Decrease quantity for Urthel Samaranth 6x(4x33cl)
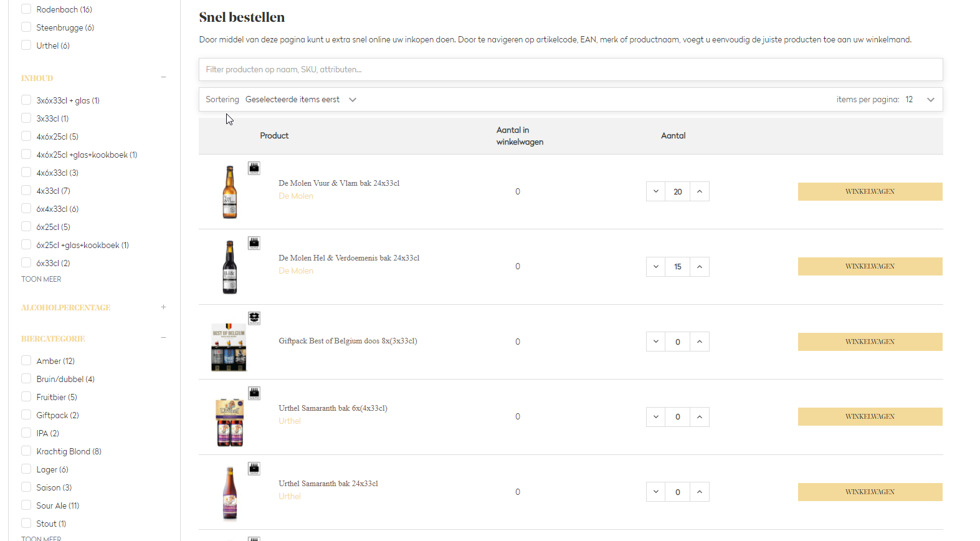 tap(656, 417)
